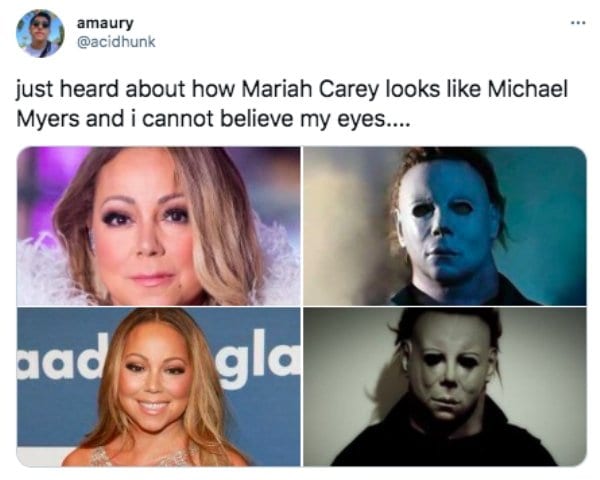The width and height of the screenshot is (600, 480).
Task: Click the sunglasses on the profile avatar
Action: click(41, 25)
